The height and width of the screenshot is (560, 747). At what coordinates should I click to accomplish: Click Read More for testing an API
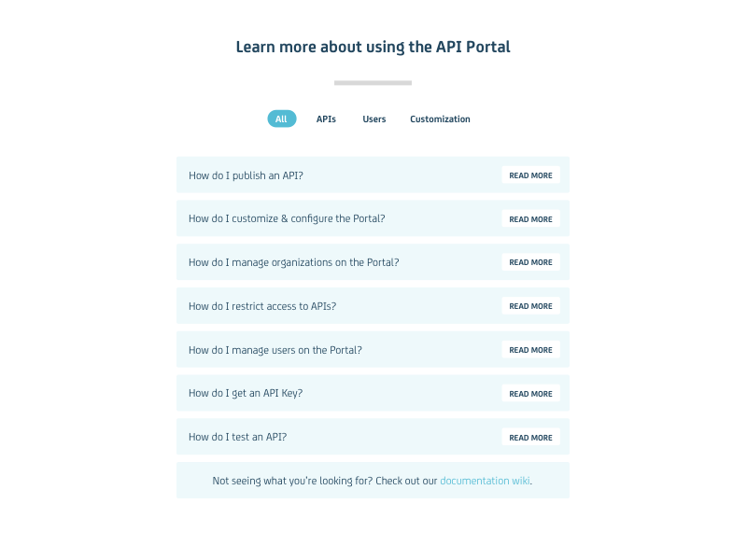(x=530, y=438)
